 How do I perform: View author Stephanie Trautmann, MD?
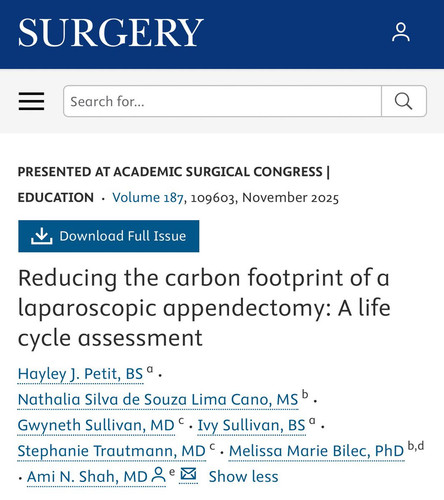[x=111, y=451]
